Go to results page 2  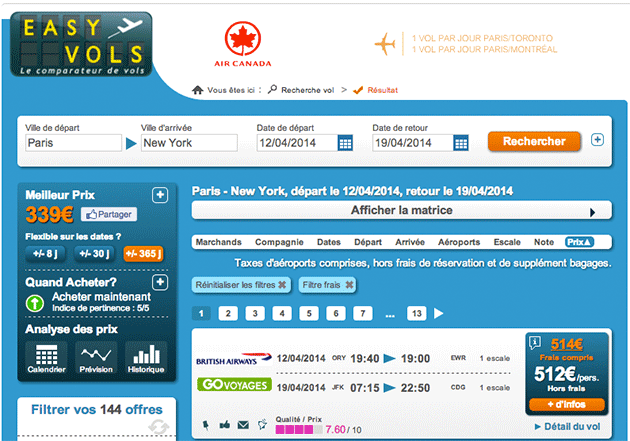coord(228,313)
